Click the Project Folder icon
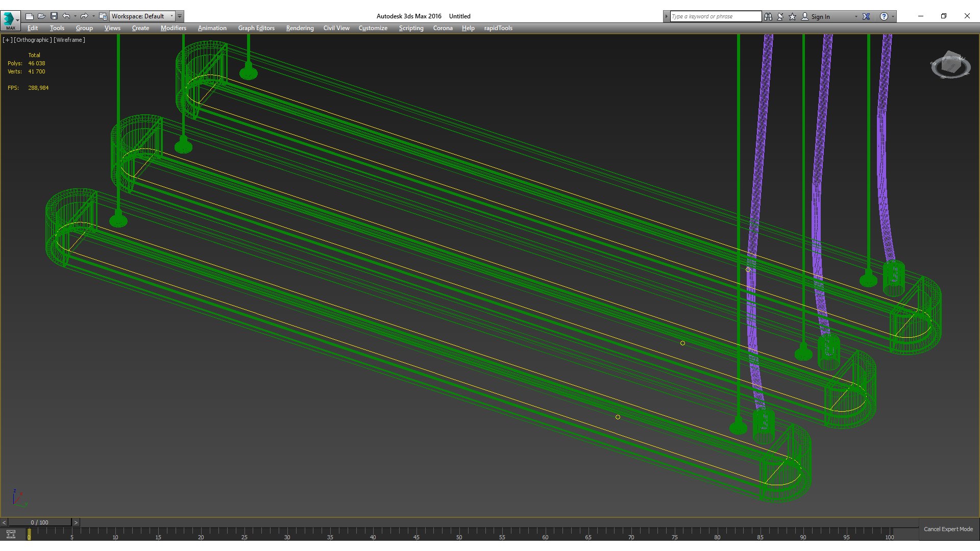 click(103, 16)
